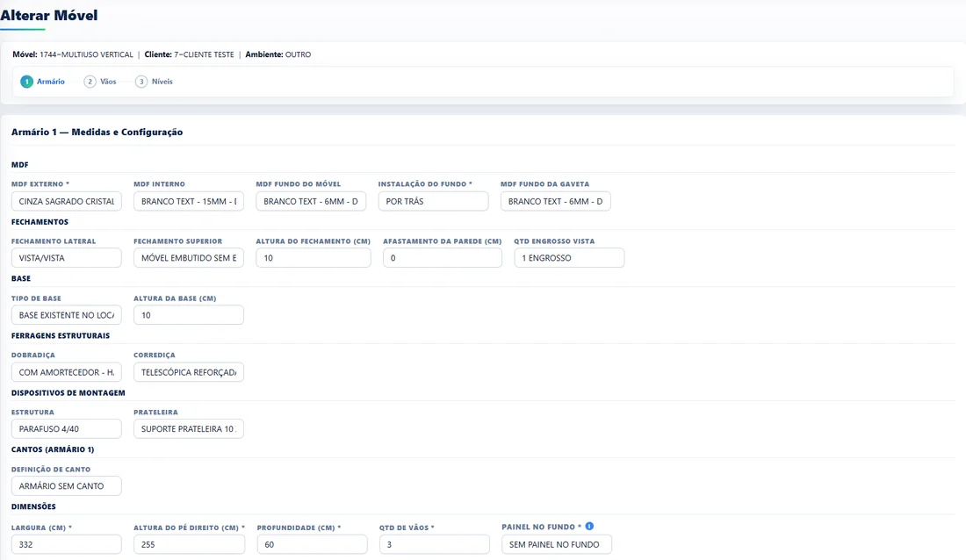The image size is (966, 560).
Task: Click the "DIMENSÕES" section heading
Action: (x=33, y=506)
